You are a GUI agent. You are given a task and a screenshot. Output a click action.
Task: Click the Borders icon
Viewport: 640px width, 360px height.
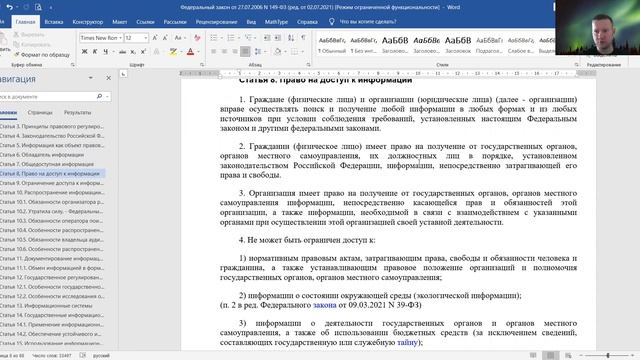(x=295, y=52)
